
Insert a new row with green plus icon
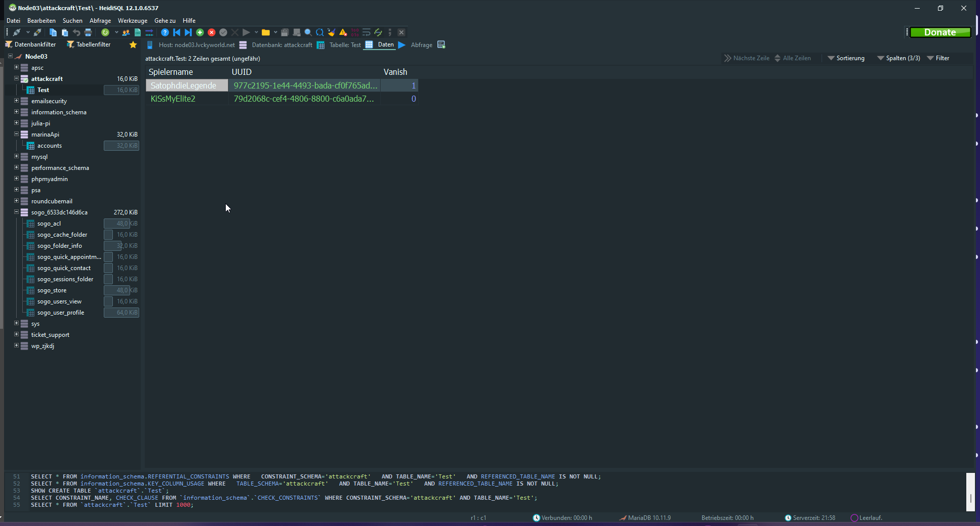[x=200, y=32]
